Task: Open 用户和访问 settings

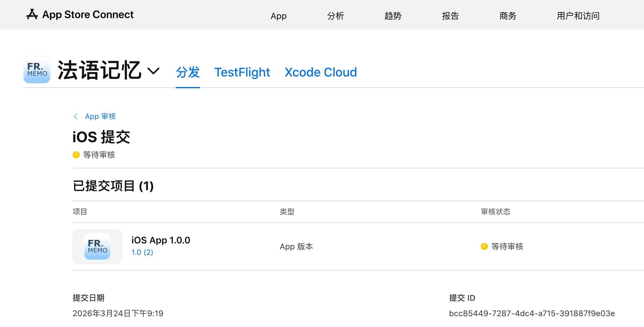Action: pyautogui.click(x=578, y=16)
